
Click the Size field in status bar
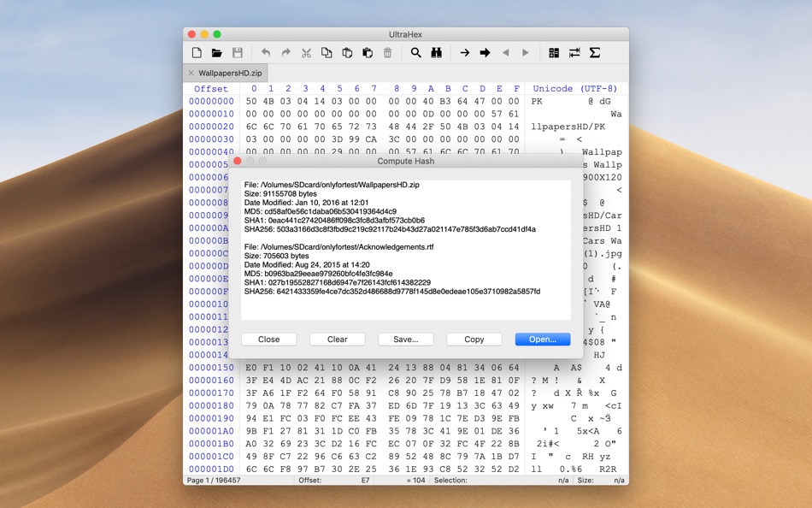(601, 481)
